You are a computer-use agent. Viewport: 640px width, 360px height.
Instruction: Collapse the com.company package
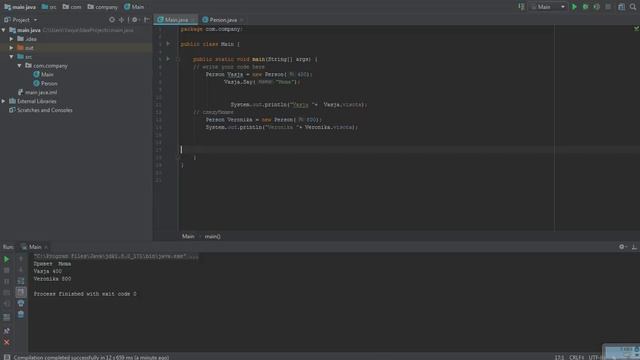19,66
